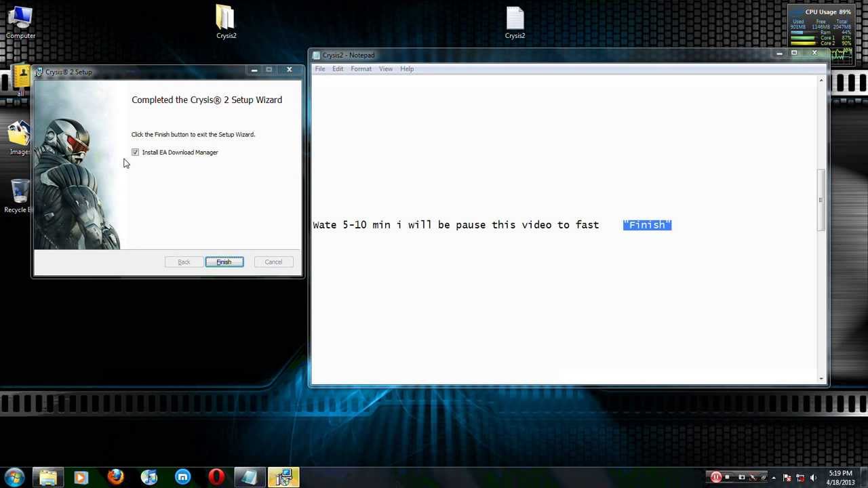The height and width of the screenshot is (488, 868).
Task: Show hidden system tray icons
Action: [x=774, y=478]
